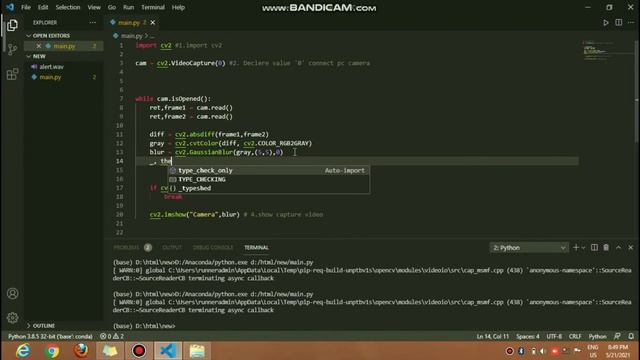Image resolution: width=640 pixels, height=360 pixels.
Task: Open the notepad app on taskbar
Action: pos(197,351)
